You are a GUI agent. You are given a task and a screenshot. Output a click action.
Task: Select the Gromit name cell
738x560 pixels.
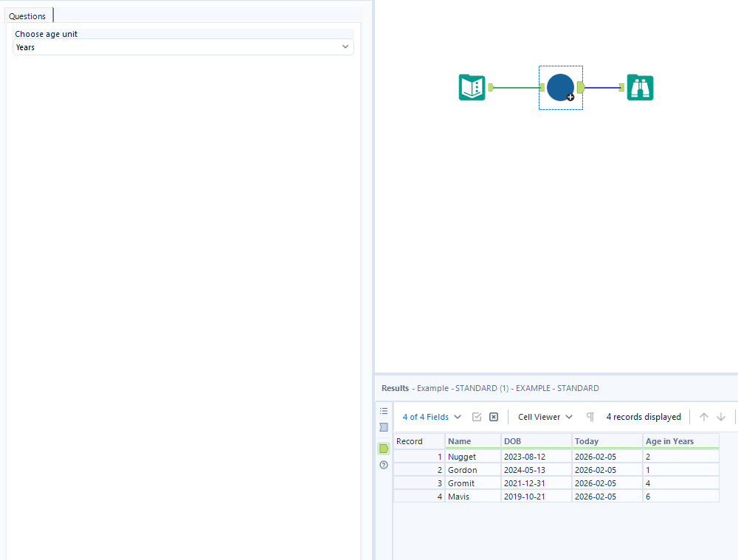coord(472,483)
